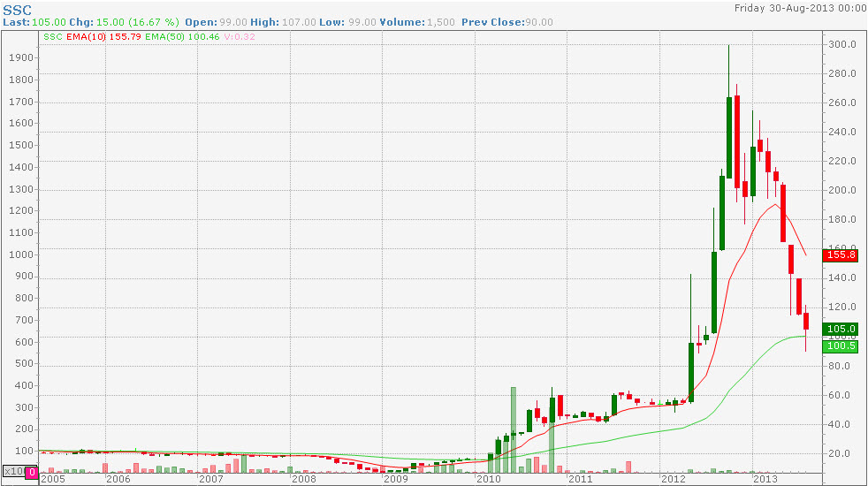Click the 300.0 label on the right price axis
This screenshot has width=868, height=486.
[x=841, y=44]
